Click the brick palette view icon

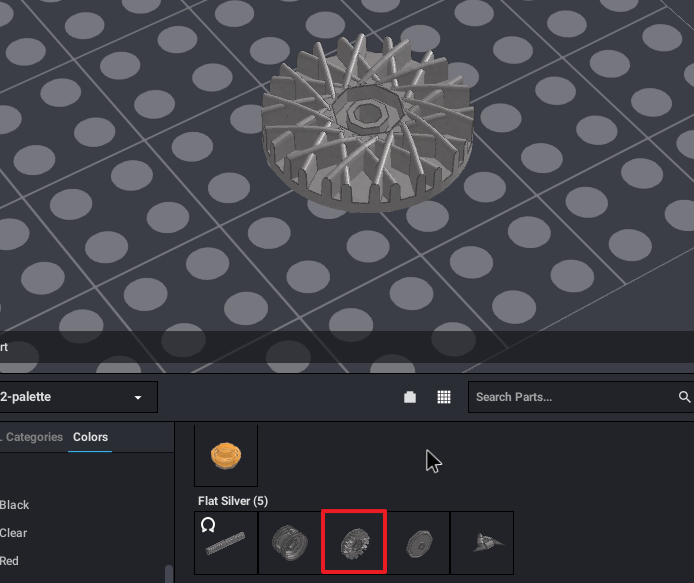tap(410, 397)
